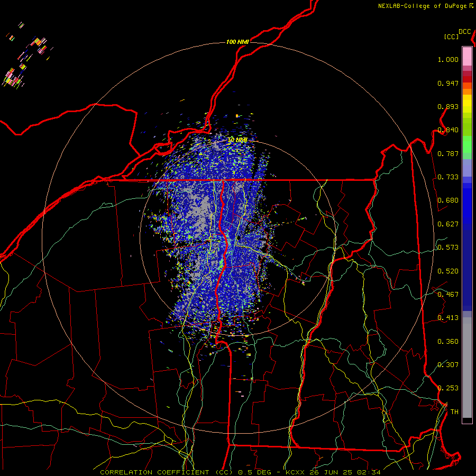This screenshot has width=476, height=476.
Task: Click the DCC product label above the legend
Action: 464,31
